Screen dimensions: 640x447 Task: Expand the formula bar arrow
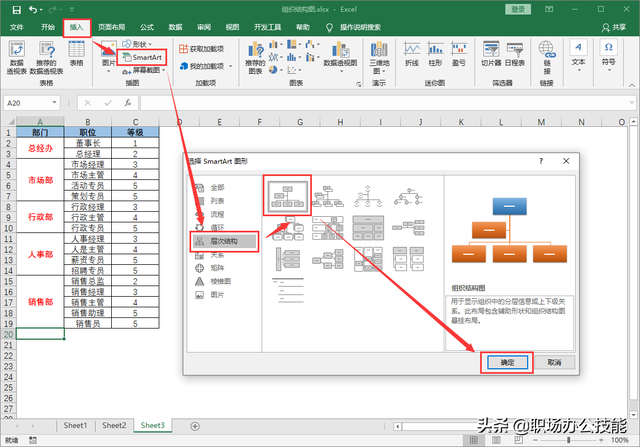[632, 102]
